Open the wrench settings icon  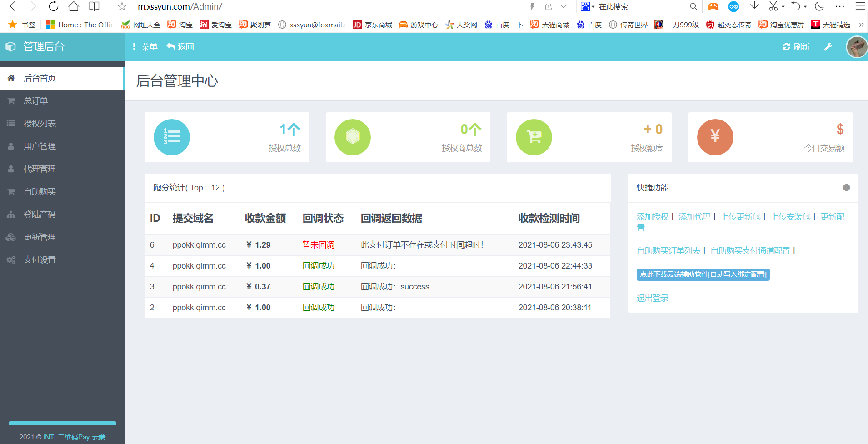coord(828,46)
